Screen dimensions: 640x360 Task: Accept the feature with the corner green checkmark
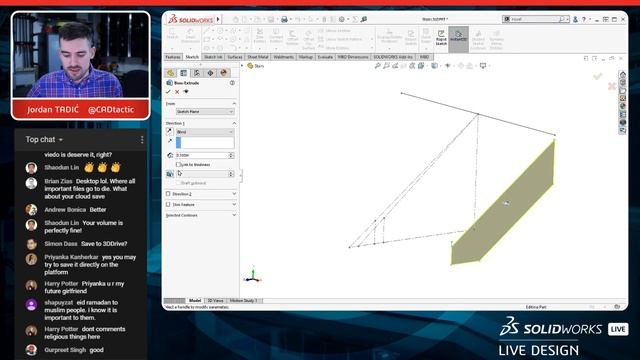point(598,76)
